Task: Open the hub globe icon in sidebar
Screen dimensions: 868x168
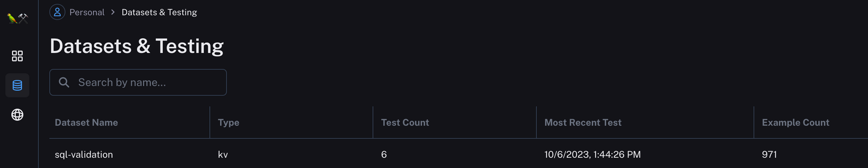Action: point(17,115)
